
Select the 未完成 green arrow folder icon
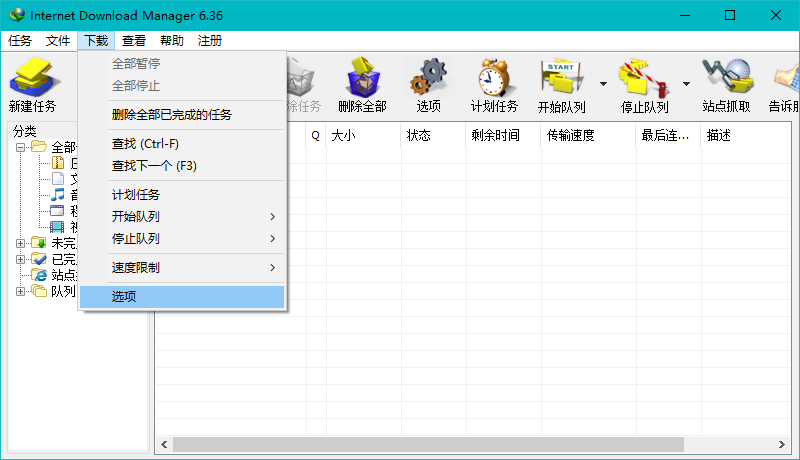click(x=39, y=242)
